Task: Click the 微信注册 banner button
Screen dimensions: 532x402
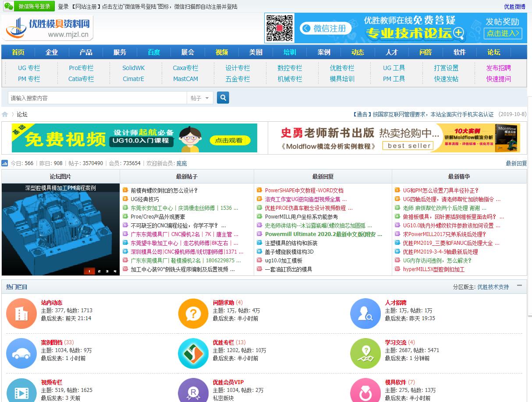Action: click(x=326, y=28)
